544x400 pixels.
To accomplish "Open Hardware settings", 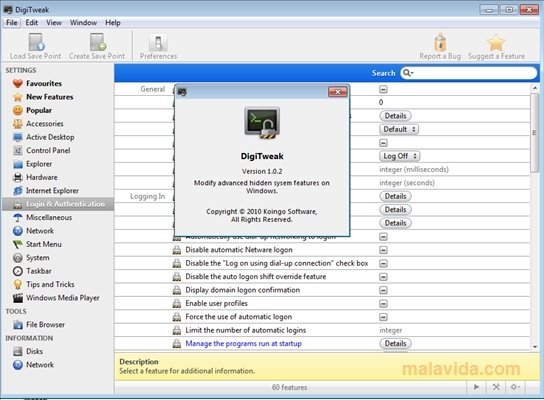I will [x=42, y=177].
